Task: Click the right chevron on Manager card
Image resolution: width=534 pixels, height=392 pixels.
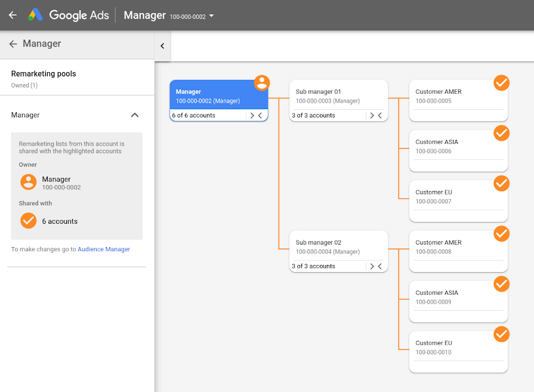Action: (x=252, y=116)
